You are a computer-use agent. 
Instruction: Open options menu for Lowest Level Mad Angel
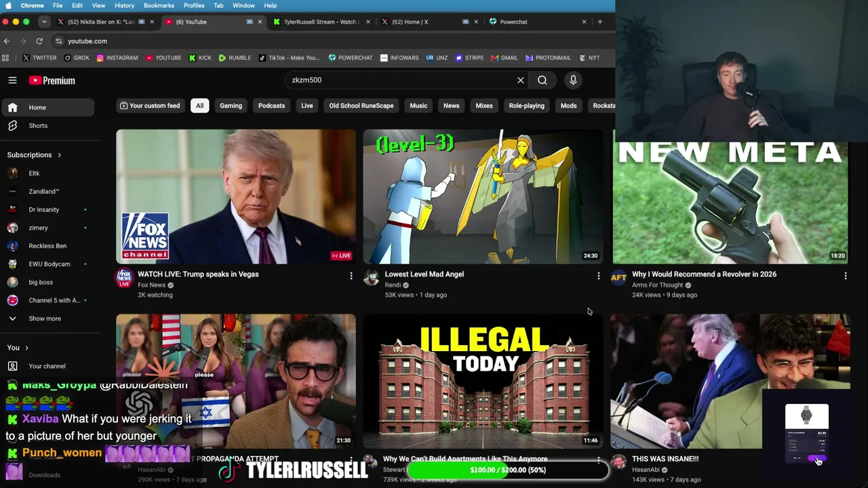click(598, 276)
